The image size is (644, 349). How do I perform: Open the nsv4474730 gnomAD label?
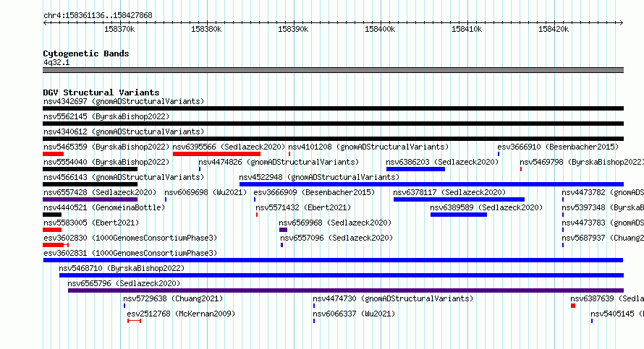click(x=393, y=298)
